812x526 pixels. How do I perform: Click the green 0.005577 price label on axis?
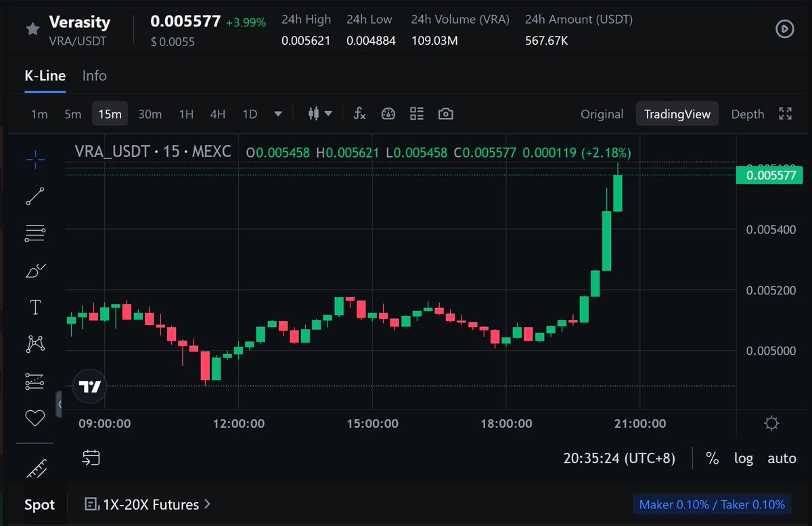[769, 175]
